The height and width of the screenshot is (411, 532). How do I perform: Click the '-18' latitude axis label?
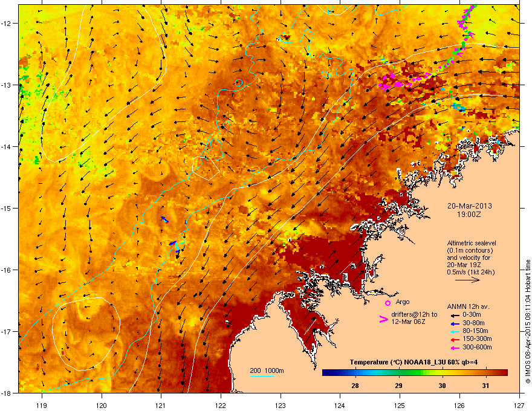click(x=6, y=393)
